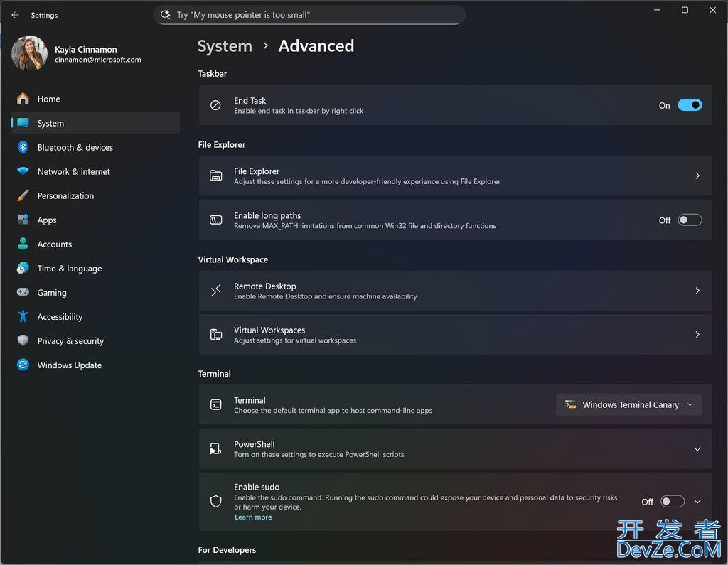Click the Privacy & security shield icon
This screenshot has height=565, width=728.
point(23,340)
